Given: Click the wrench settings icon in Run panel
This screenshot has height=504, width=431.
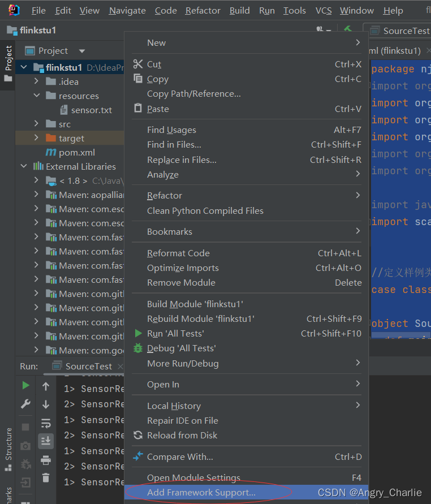Looking at the screenshot, I should pos(25,404).
